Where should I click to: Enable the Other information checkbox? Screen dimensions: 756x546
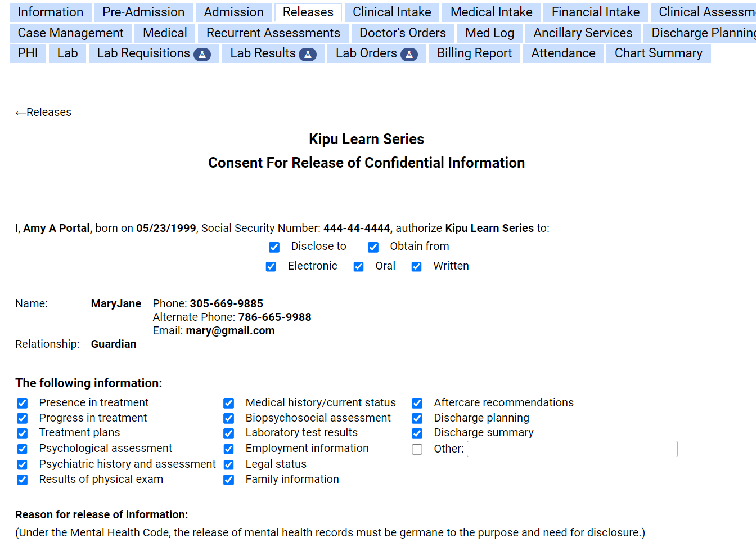click(417, 449)
